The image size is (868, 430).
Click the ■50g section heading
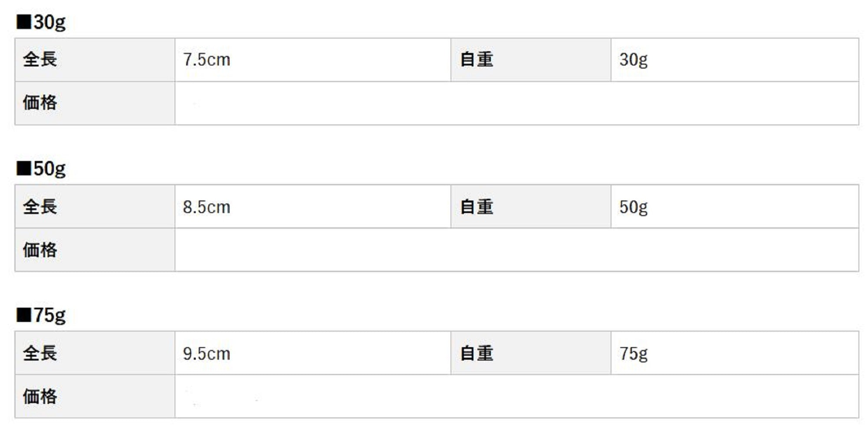(x=41, y=169)
